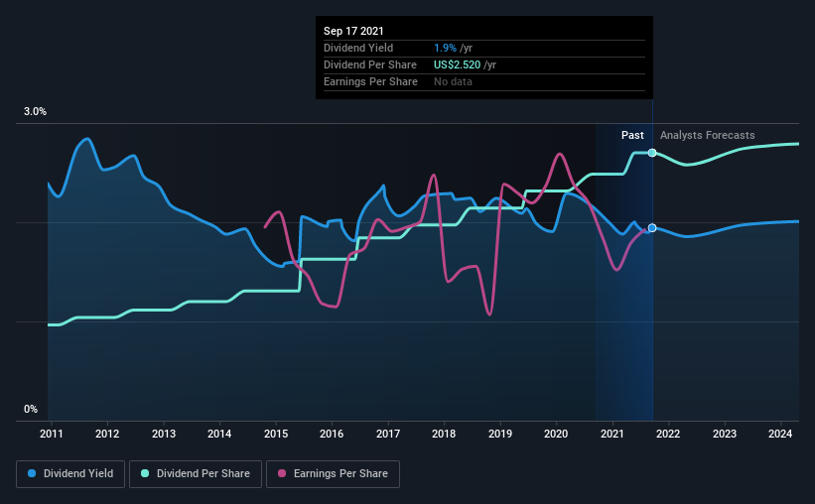Click the 1.9% dividend yield tooltip value
The image size is (815, 504).
[x=445, y=48]
